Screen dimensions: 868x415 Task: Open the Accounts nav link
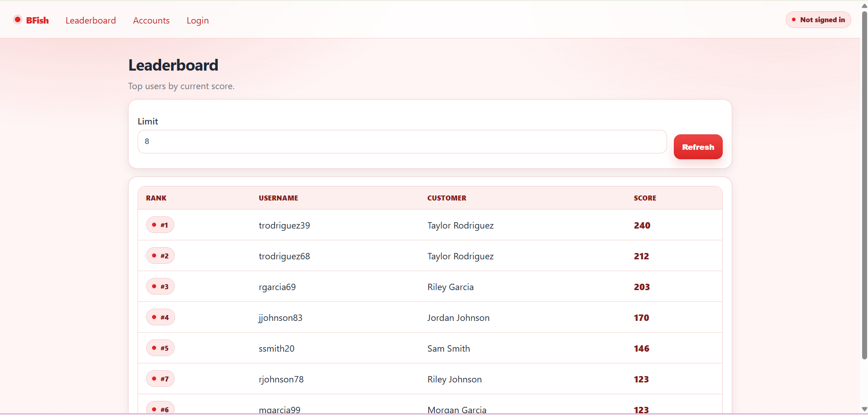click(x=151, y=20)
